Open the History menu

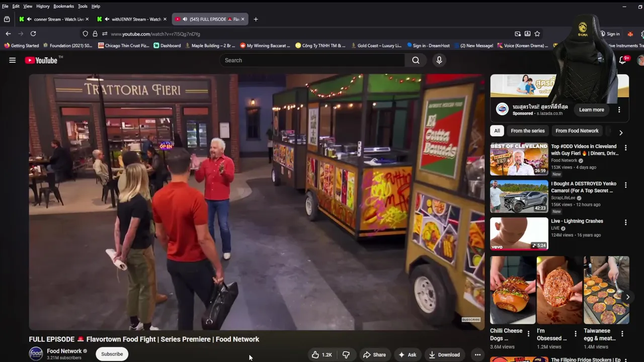[x=43, y=6]
